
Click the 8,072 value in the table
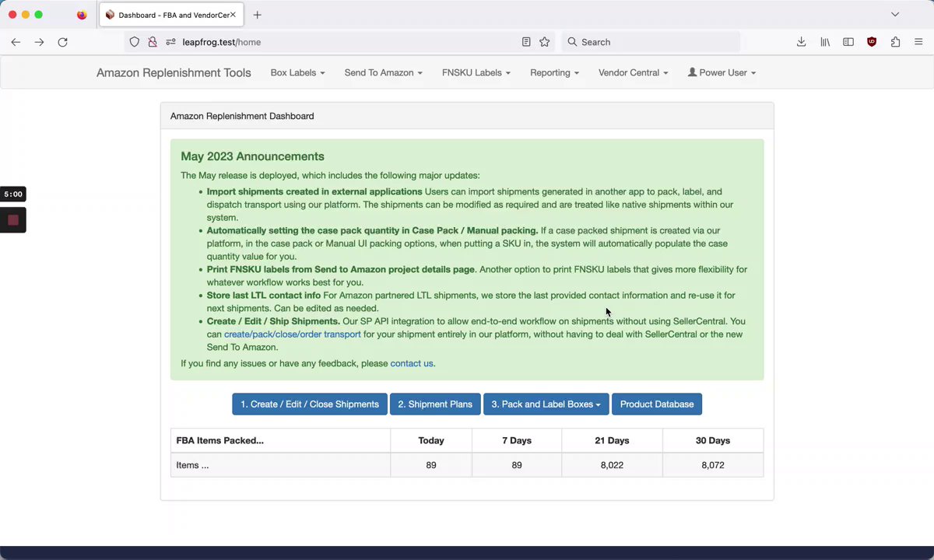[713, 465]
